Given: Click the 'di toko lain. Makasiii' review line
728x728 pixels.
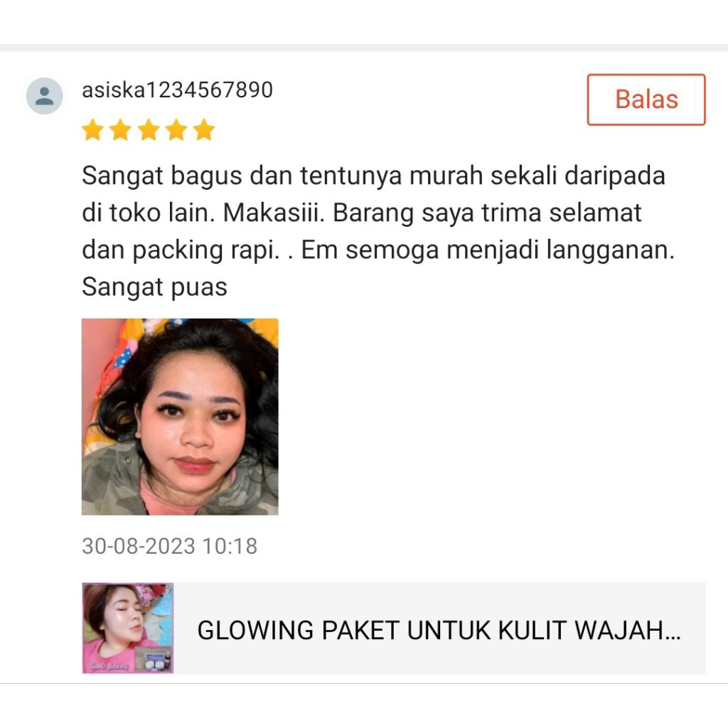Looking at the screenshot, I should tap(203, 213).
